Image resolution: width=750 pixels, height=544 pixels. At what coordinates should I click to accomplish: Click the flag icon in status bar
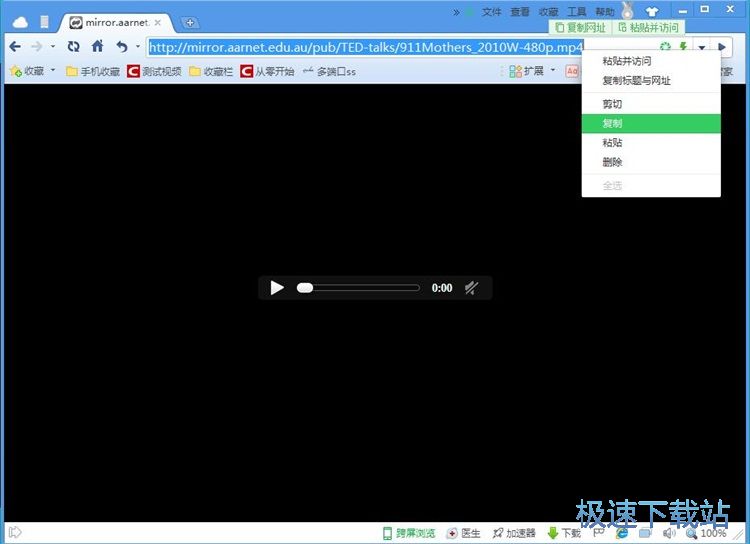pyautogui.click(x=599, y=532)
